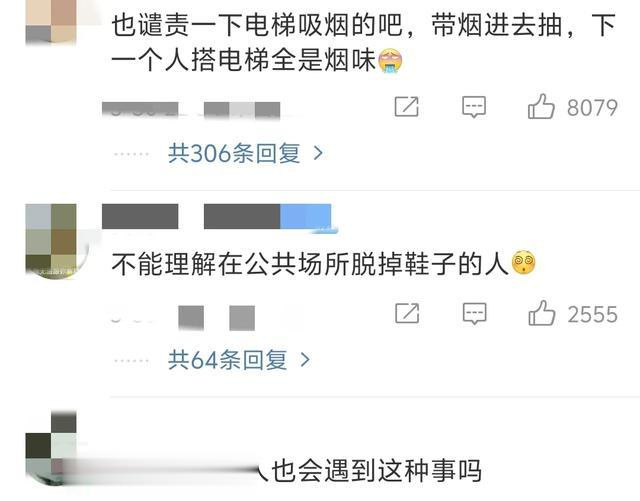Open the second commenter's blurred username
The height and width of the screenshot is (501, 640).
(191, 216)
